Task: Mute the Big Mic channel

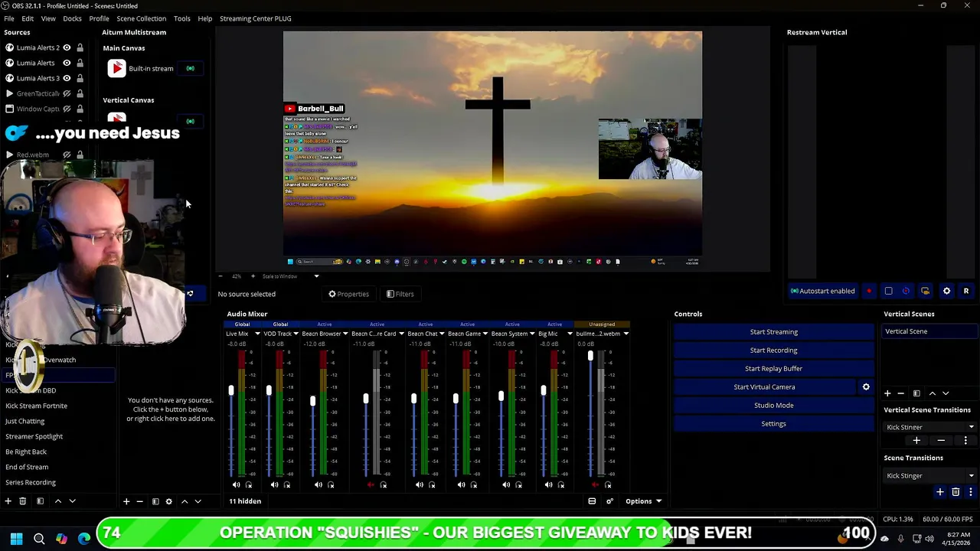Action: tap(548, 484)
